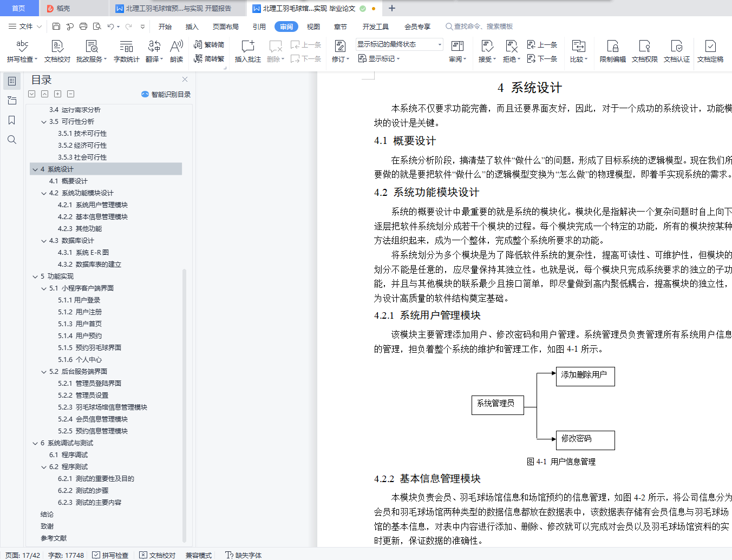Click document authentication (文档认证) icon

pos(677,51)
